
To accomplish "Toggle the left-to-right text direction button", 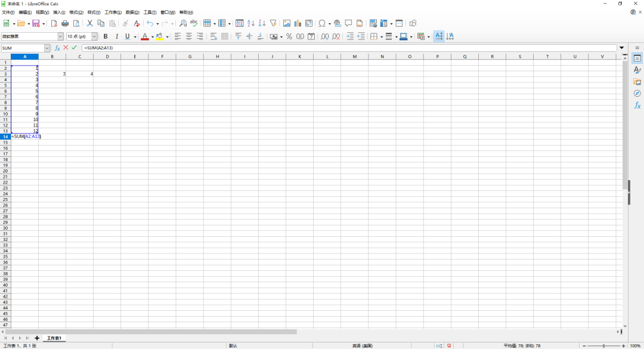I will (439, 36).
